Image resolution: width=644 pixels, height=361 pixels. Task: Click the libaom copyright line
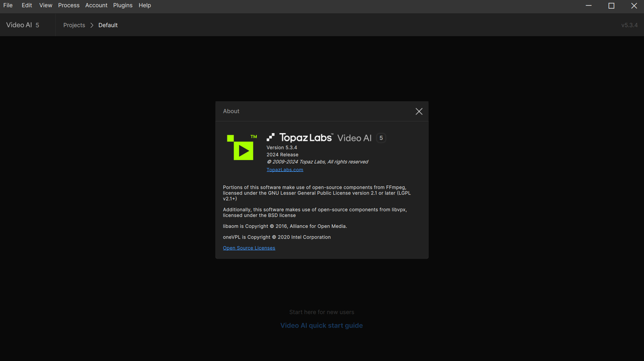[285, 226]
